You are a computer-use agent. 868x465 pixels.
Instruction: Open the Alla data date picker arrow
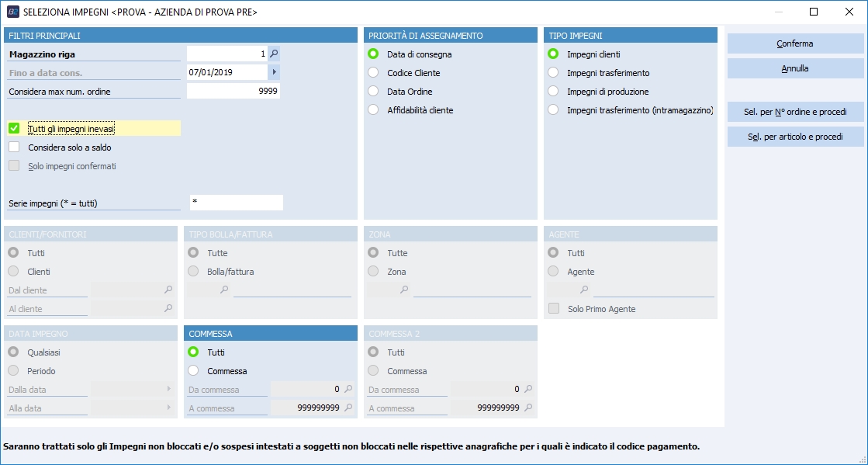click(x=168, y=408)
